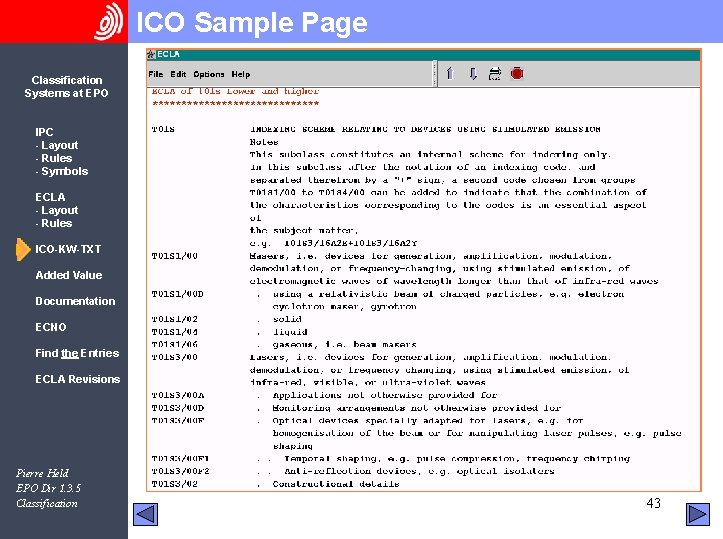Click the T01S1/06 gaseous entry

175,344
